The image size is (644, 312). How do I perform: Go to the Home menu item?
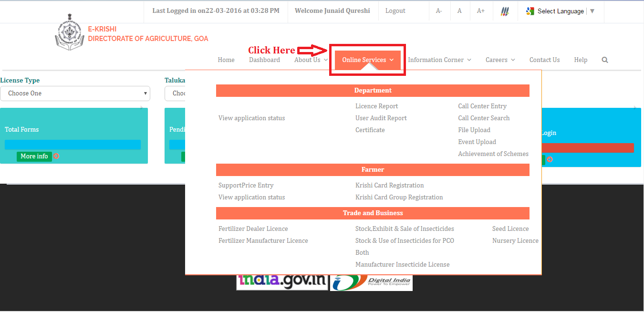pyautogui.click(x=226, y=60)
